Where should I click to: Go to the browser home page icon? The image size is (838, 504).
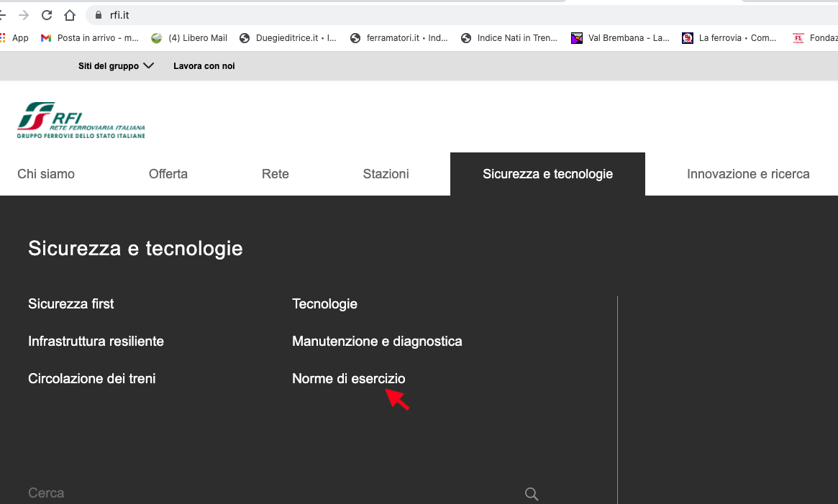[69, 15]
